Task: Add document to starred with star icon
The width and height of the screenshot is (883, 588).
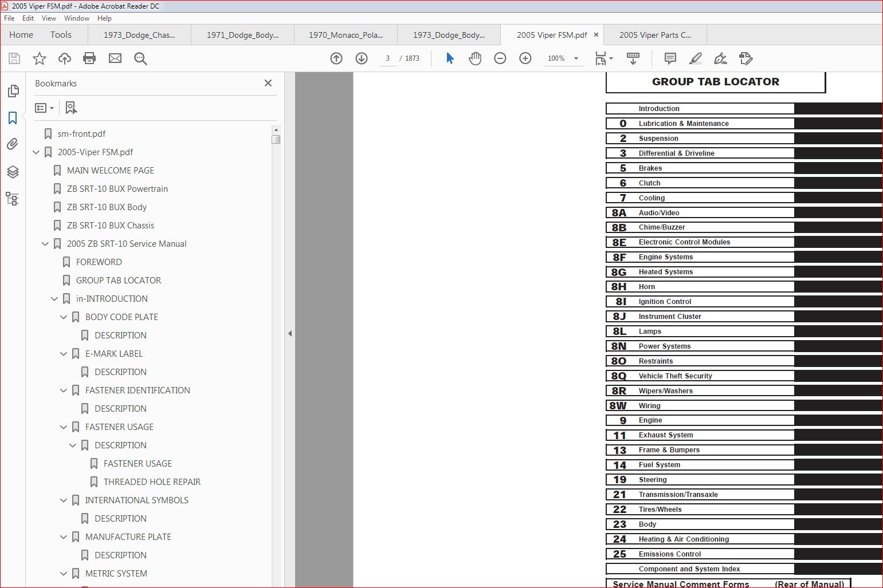Action: (x=40, y=58)
